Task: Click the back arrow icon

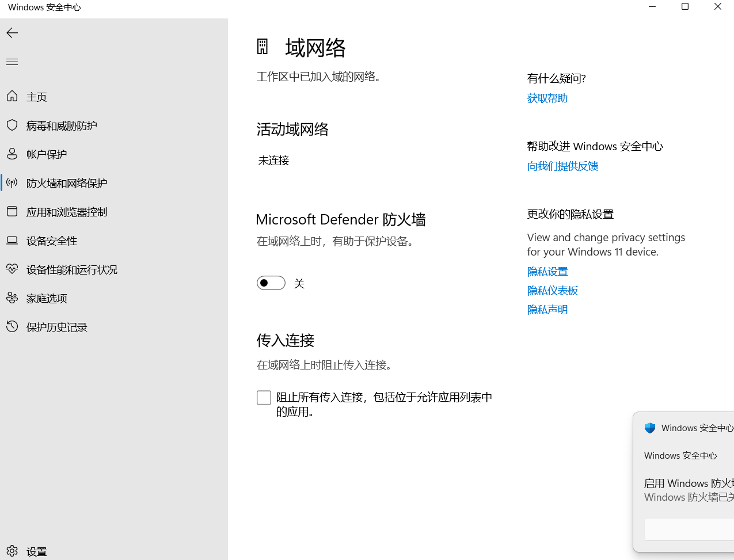Action: [12, 33]
